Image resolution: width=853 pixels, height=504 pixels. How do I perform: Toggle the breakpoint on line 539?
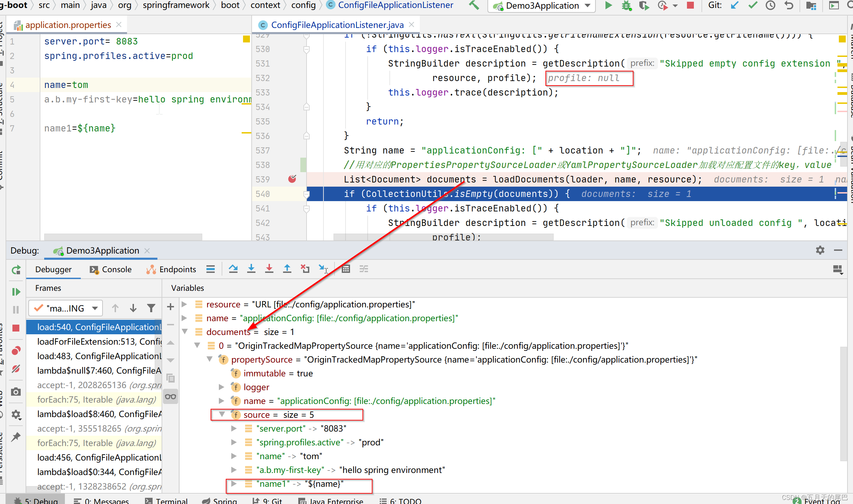tap(292, 179)
